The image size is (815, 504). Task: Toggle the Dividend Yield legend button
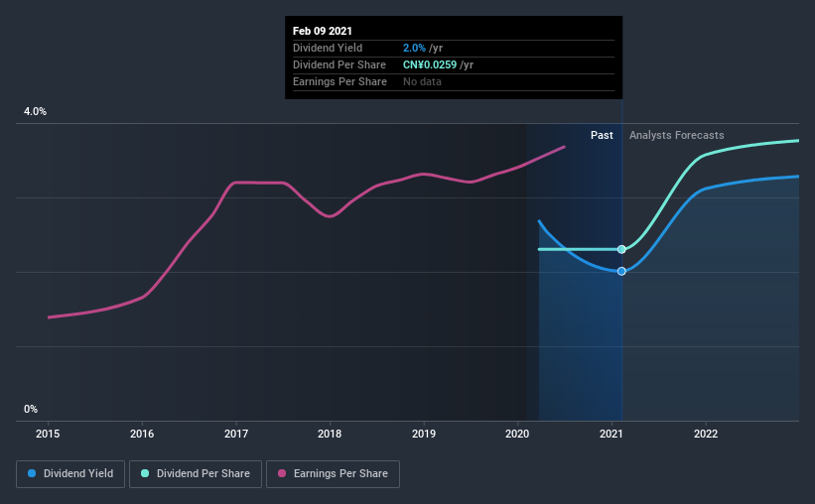pos(70,474)
